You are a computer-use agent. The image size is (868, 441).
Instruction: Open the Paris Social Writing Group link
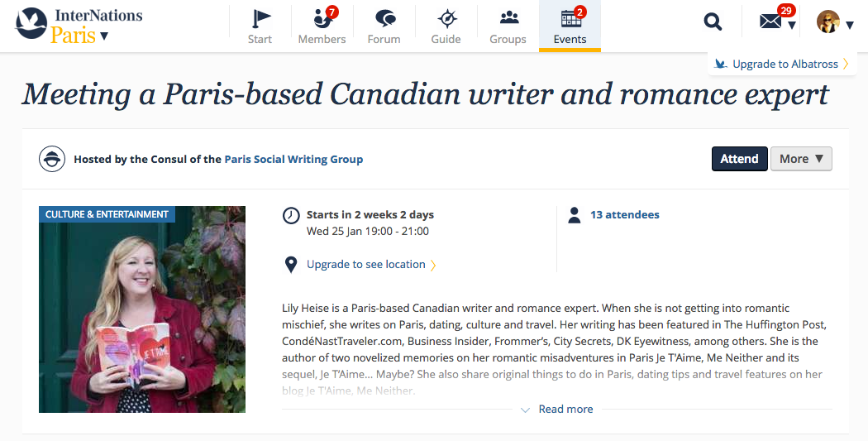(293, 159)
